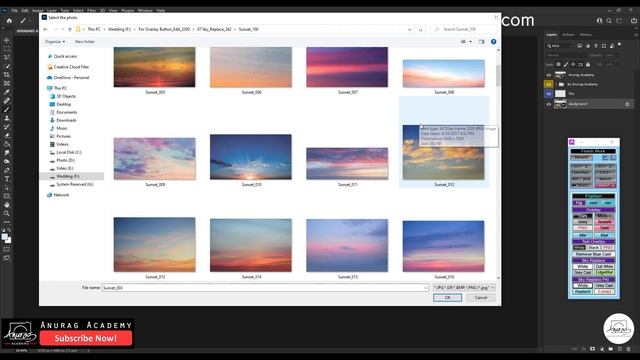Expand the File name history dropdown
640x360 pixels.
click(x=426, y=288)
